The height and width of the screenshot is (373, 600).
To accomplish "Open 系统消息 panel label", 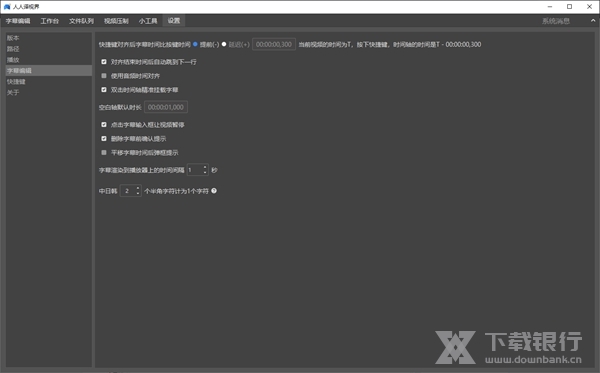I will [556, 21].
